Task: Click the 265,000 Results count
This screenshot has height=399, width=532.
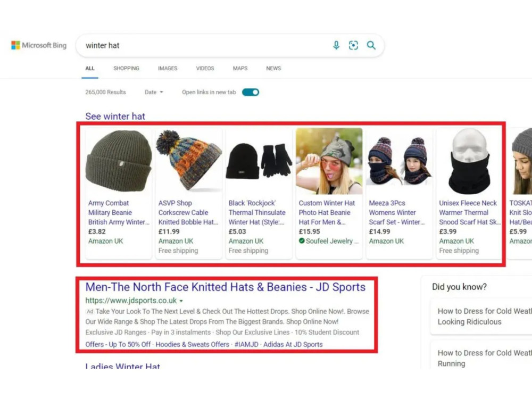Action: coord(105,92)
